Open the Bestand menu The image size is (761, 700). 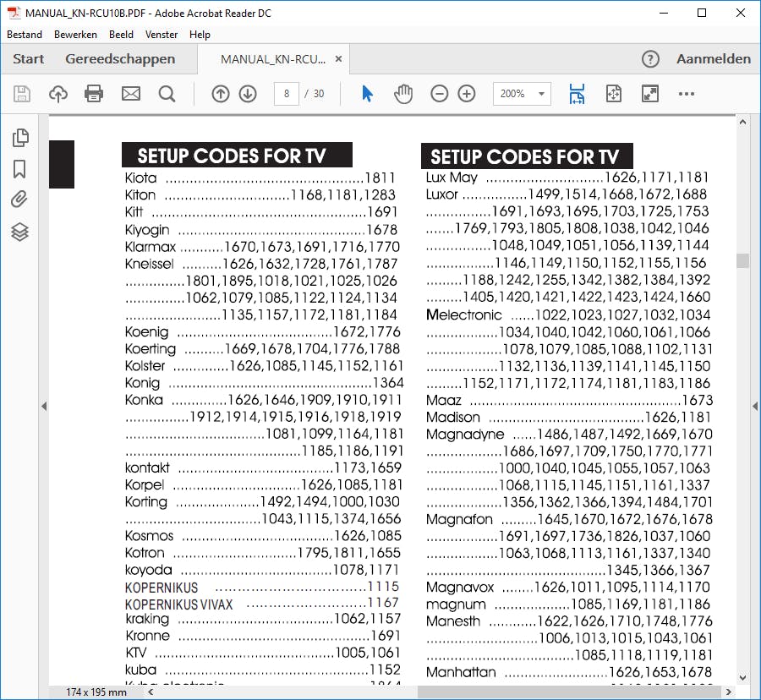coord(25,35)
